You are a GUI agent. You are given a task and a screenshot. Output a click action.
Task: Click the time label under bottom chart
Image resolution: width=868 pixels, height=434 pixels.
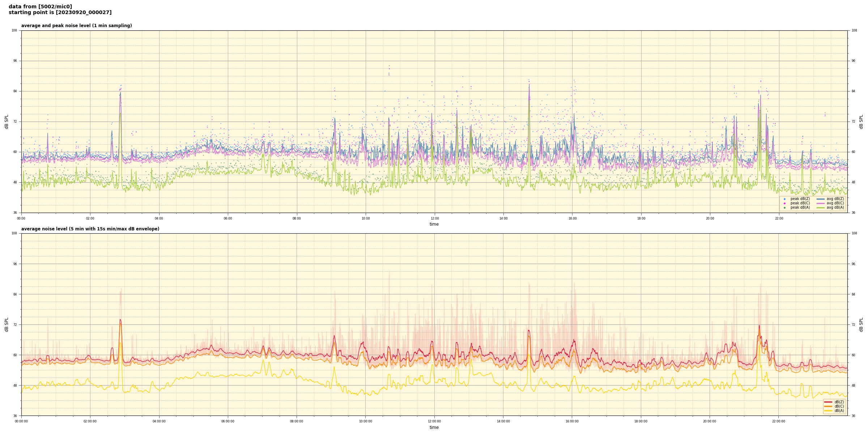pyautogui.click(x=434, y=427)
